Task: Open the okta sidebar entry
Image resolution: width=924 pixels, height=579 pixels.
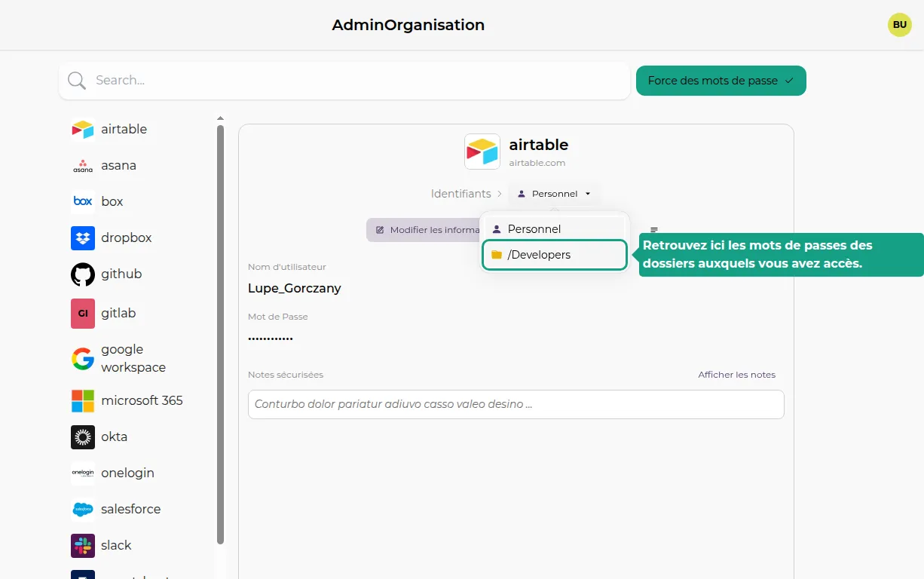Action: 114,437
